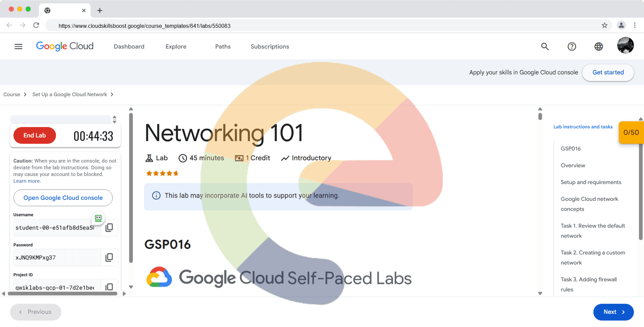Click the globe language icon

pyautogui.click(x=598, y=47)
